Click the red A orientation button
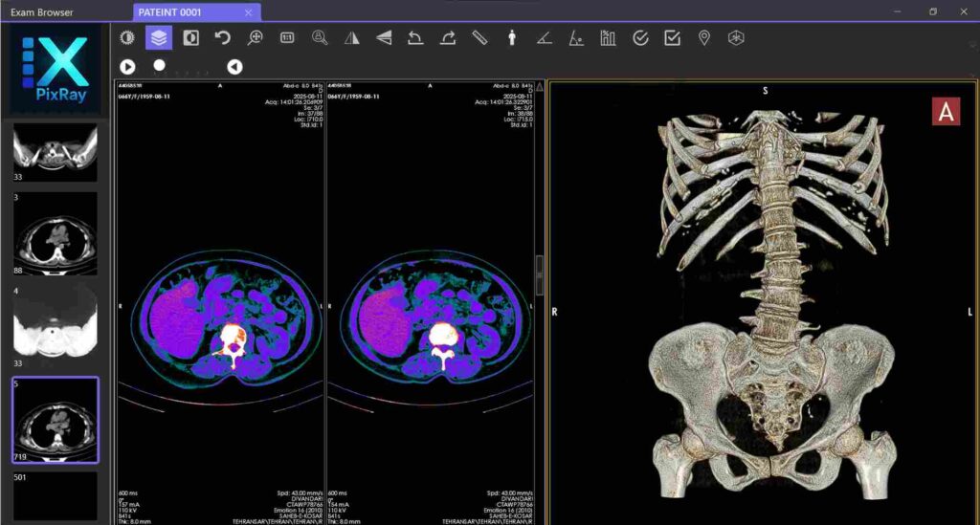This screenshot has width=980, height=525. [947, 112]
